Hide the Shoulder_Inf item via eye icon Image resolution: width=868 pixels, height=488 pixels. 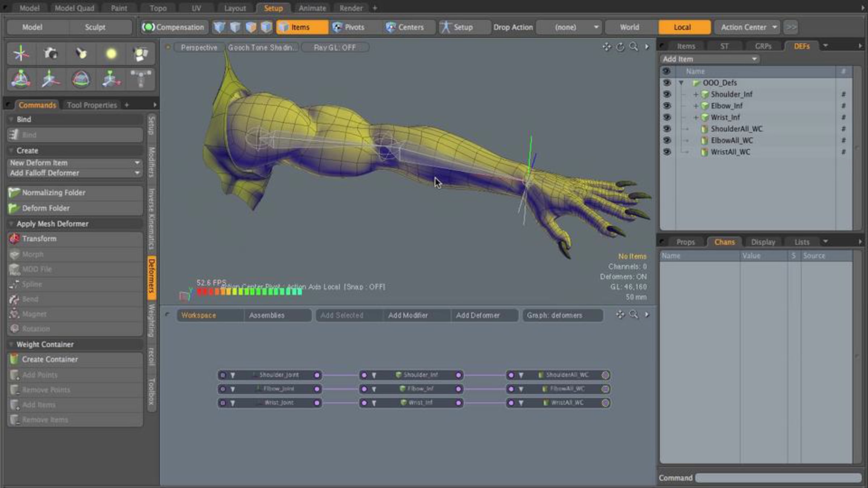(x=667, y=94)
